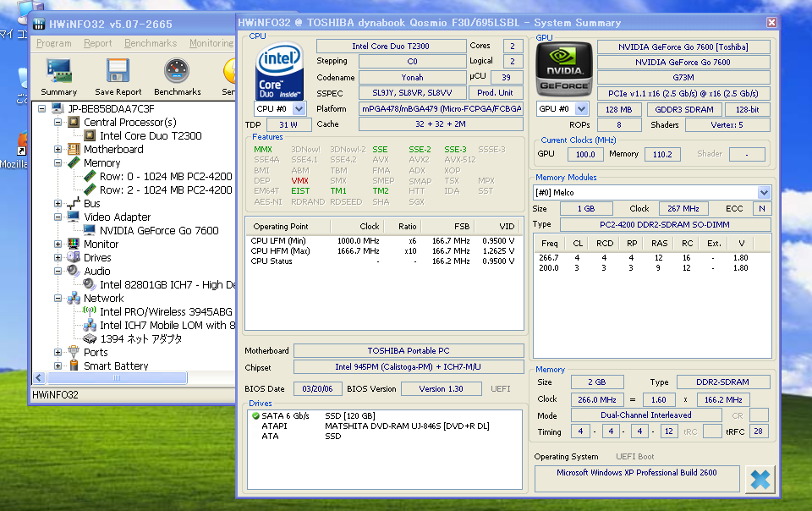Click the CPU HFM (Max) row

tap(383, 251)
